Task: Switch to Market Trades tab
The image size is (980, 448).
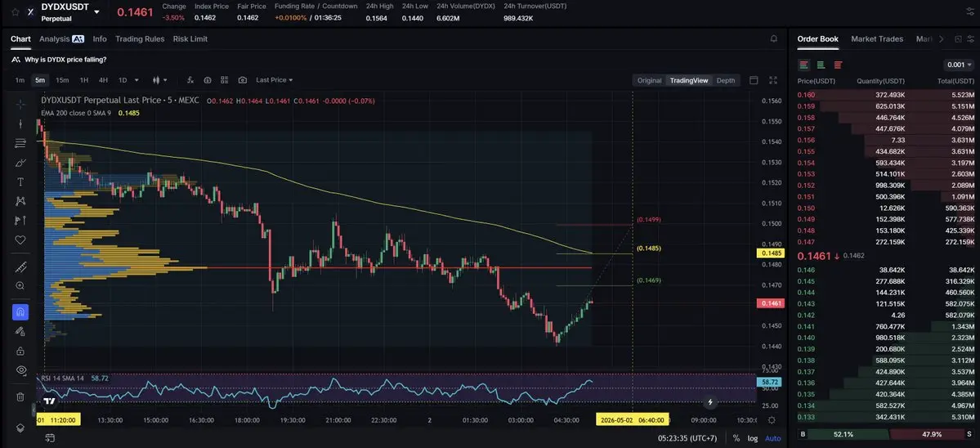Action: pos(877,38)
